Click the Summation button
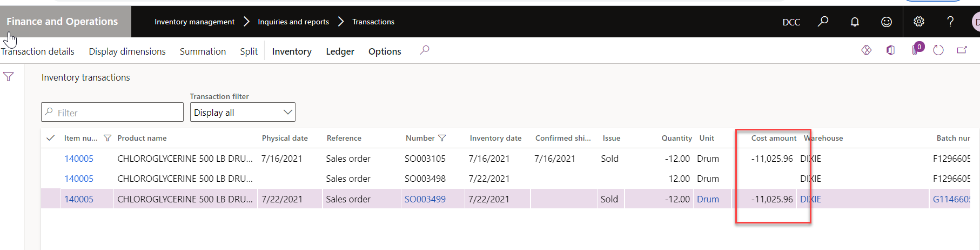Screen dimensions: 980x250 [x=203, y=51]
